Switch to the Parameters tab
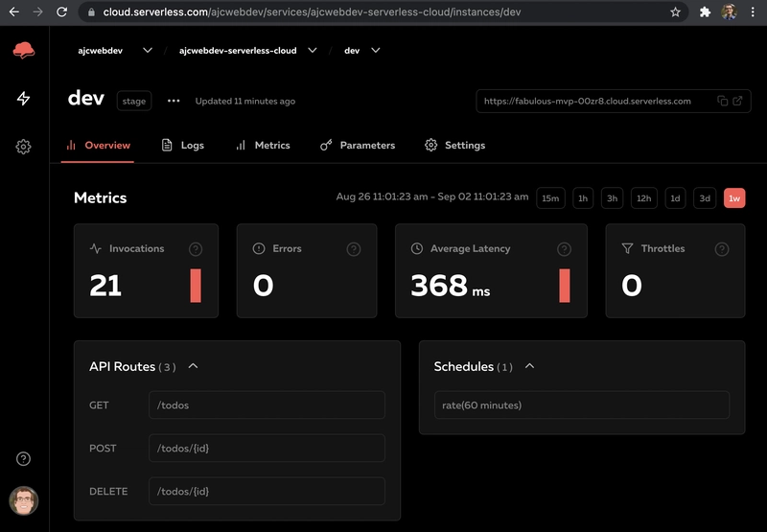767x532 pixels. (x=358, y=146)
